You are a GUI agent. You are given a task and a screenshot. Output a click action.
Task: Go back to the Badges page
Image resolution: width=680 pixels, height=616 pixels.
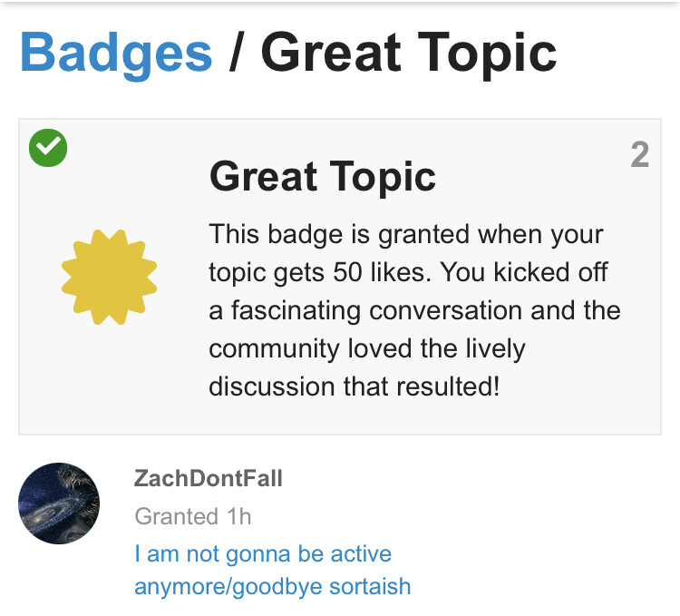pyautogui.click(x=115, y=52)
